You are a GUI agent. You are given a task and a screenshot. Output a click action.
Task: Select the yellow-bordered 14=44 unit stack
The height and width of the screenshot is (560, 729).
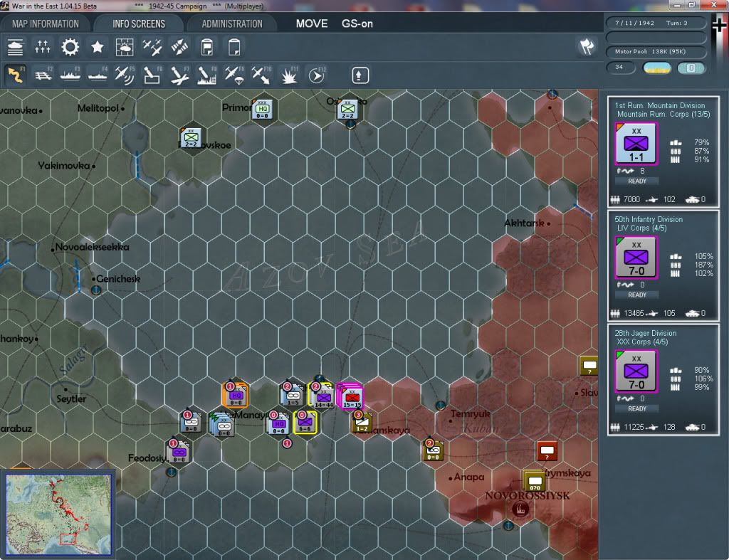[x=322, y=396]
